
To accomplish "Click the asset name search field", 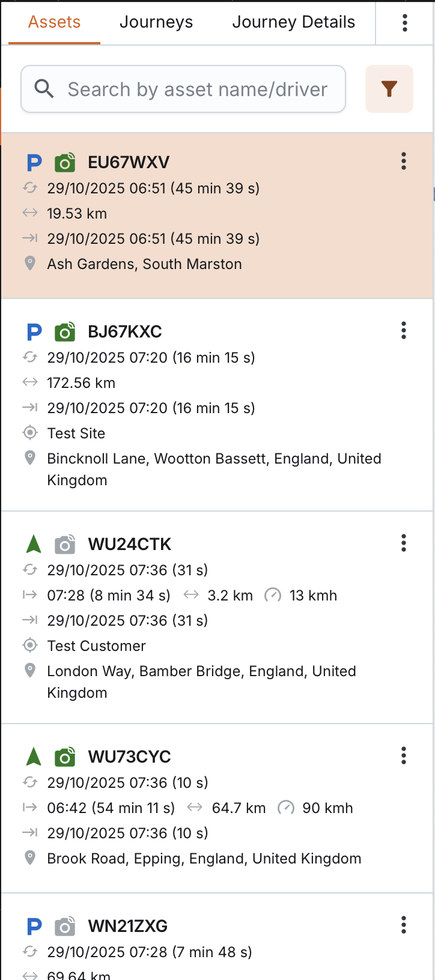I will click(198, 89).
